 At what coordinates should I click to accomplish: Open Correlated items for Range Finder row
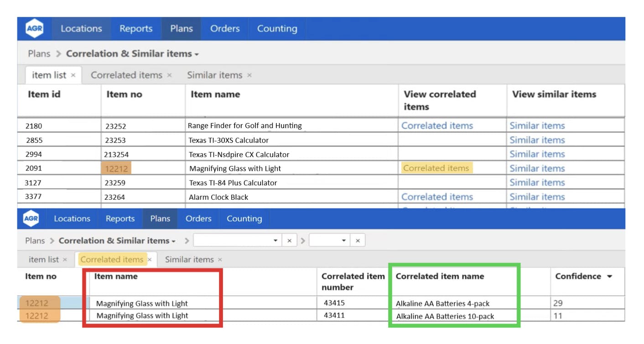[436, 125]
